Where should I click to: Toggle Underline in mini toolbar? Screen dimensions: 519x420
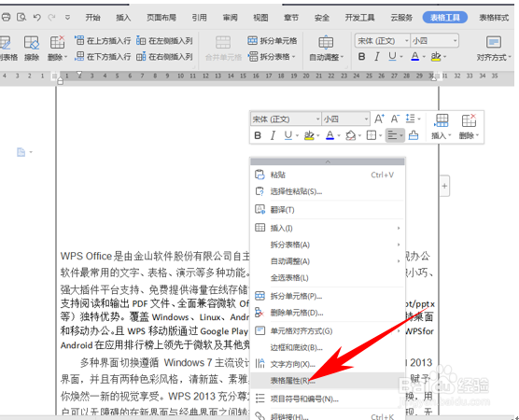(288, 135)
